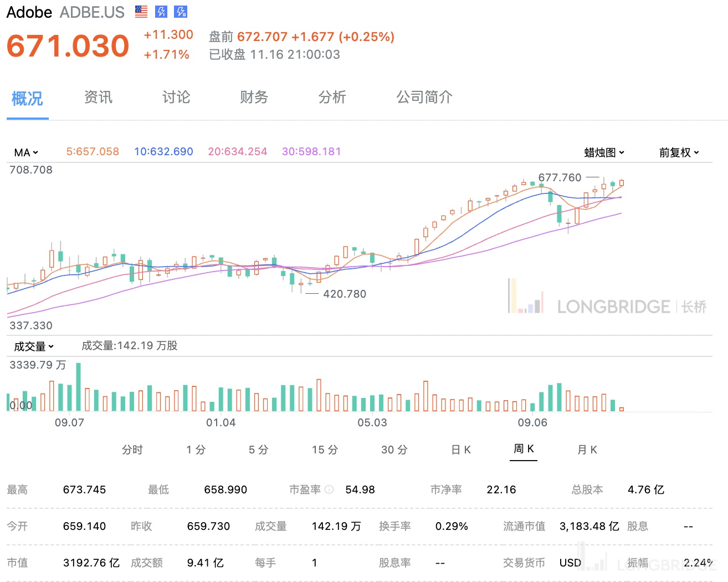Click the 换手率 value 0.29%

click(x=452, y=526)
